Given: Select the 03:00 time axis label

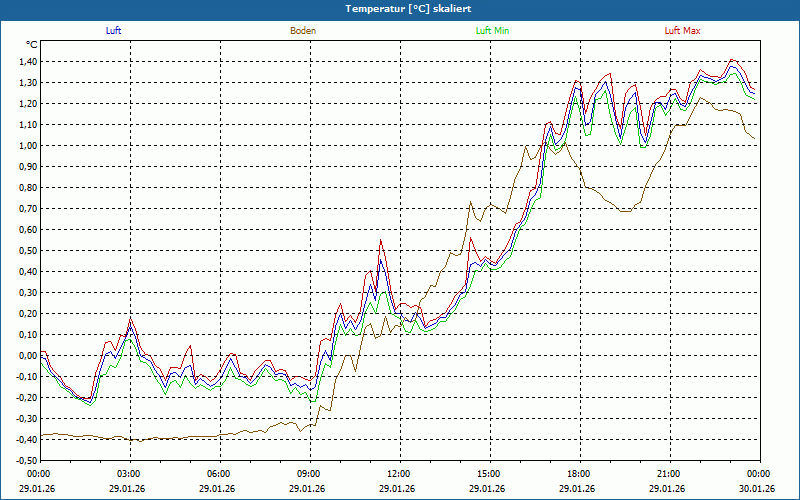Looking at the screenshot, I should pos(129,473).
